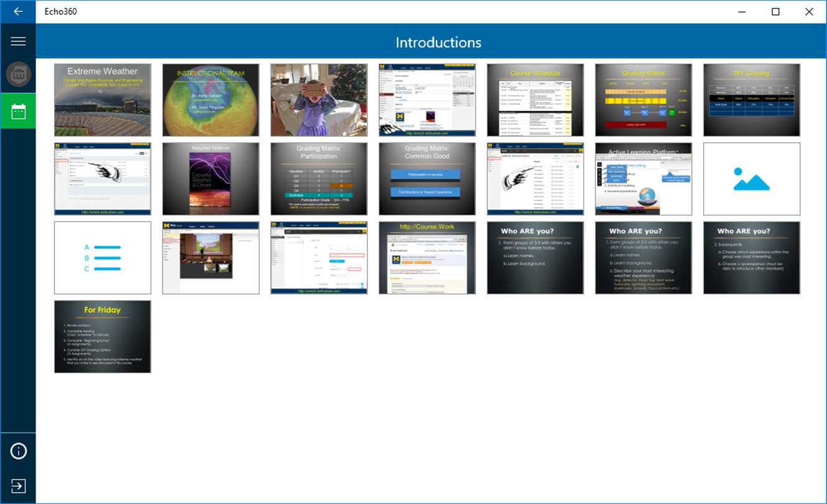The image size is (827, 504).
Task: Click the round grey course icon in sidebar
Action: [x=18, y=75]
